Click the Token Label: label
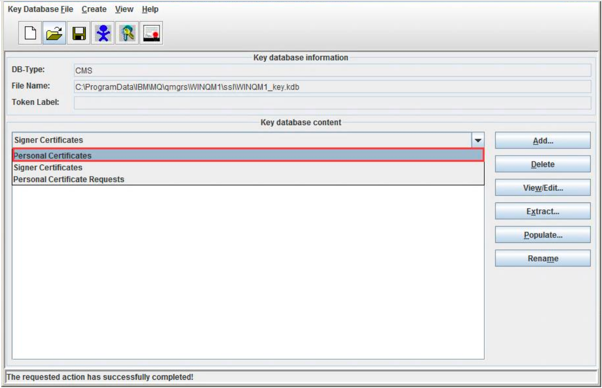The image size is (602, 388). point(35,102)
